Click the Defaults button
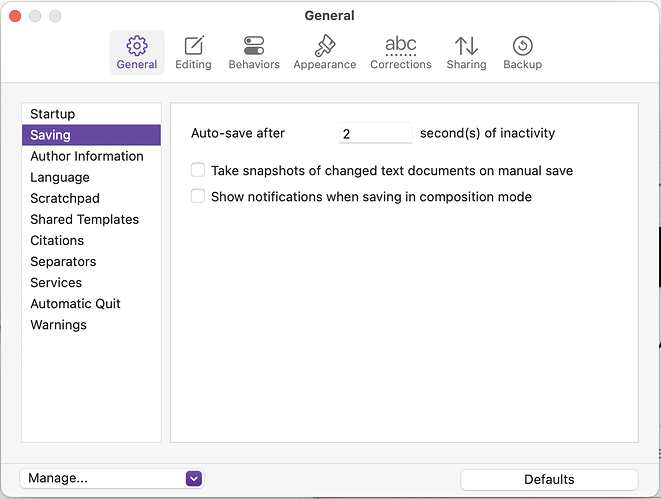This screenshot has height=499, width=661. tap(549, 480)
